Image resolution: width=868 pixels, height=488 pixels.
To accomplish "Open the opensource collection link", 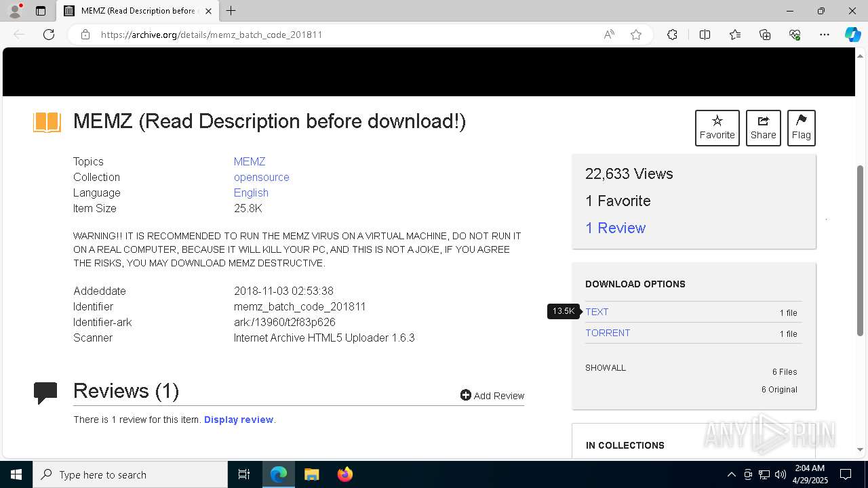I will pos(262,177).
